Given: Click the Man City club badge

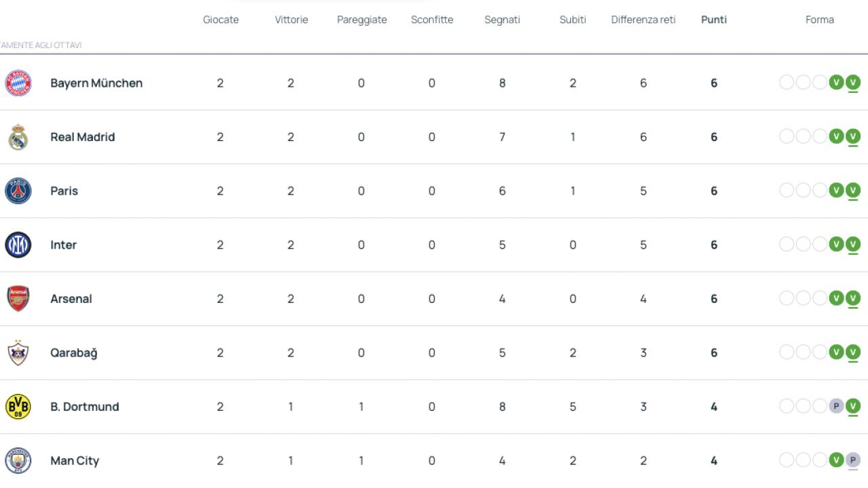Looking at the screenshot, I should 18,460.
